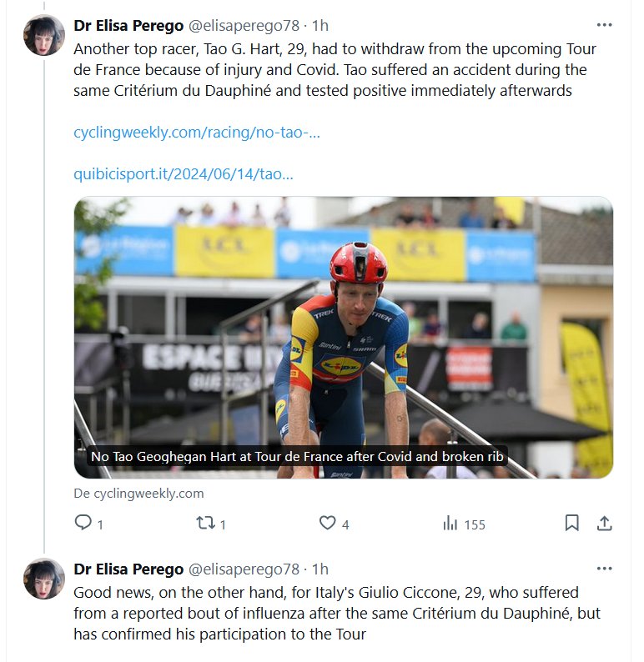This screenshot has height=662, width=644.
Task: Open the article headline caption on image
Action: (299, 457)
